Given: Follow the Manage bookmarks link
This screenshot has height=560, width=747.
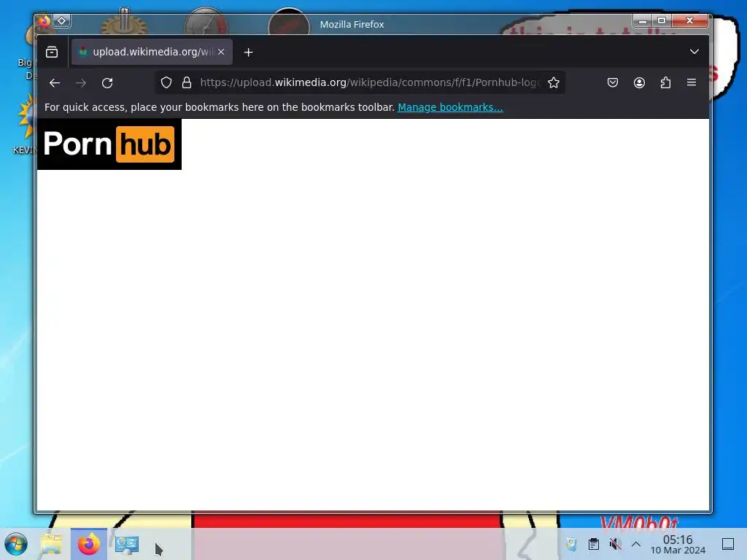Looking at the screenshot, I should tap(450, 108).
